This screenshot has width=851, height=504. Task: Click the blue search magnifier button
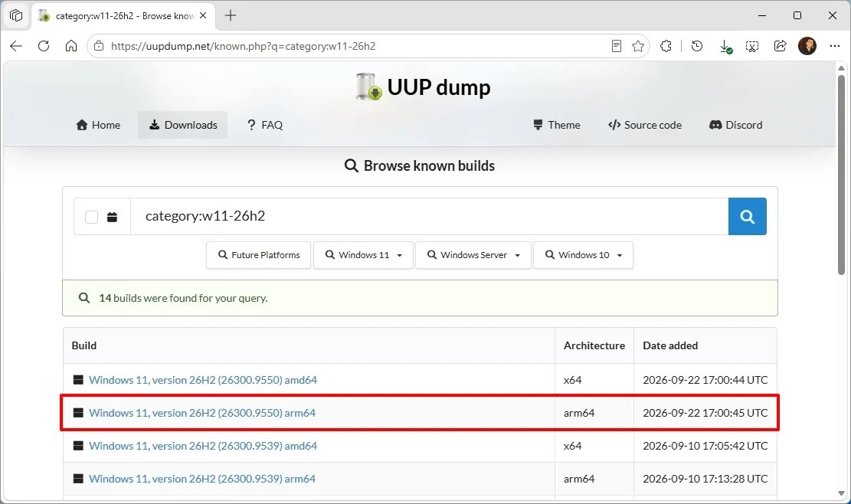[x=748, y=217]
